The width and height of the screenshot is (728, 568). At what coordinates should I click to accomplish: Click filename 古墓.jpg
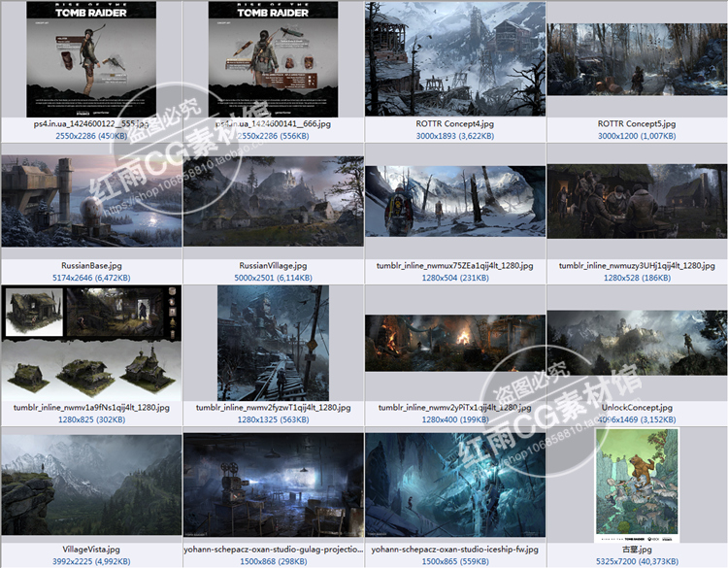(x=637, y=549)
